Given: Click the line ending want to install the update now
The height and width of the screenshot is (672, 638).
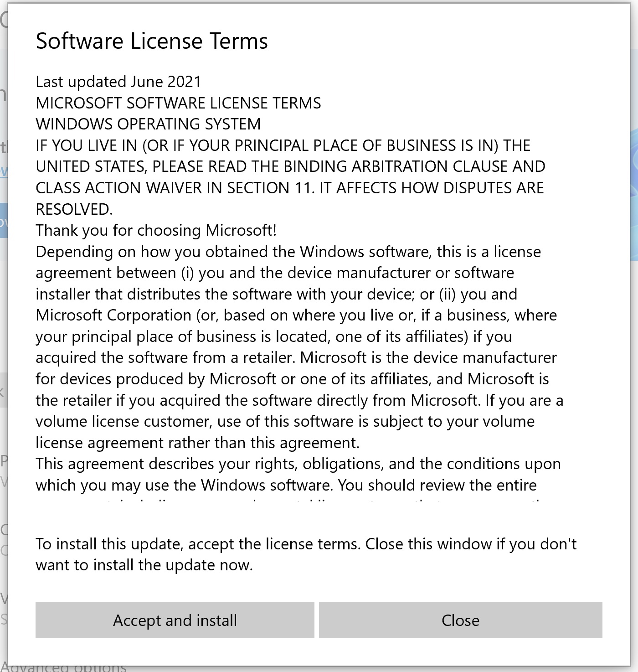Looking at the screenshot, I should pos(144,565).
